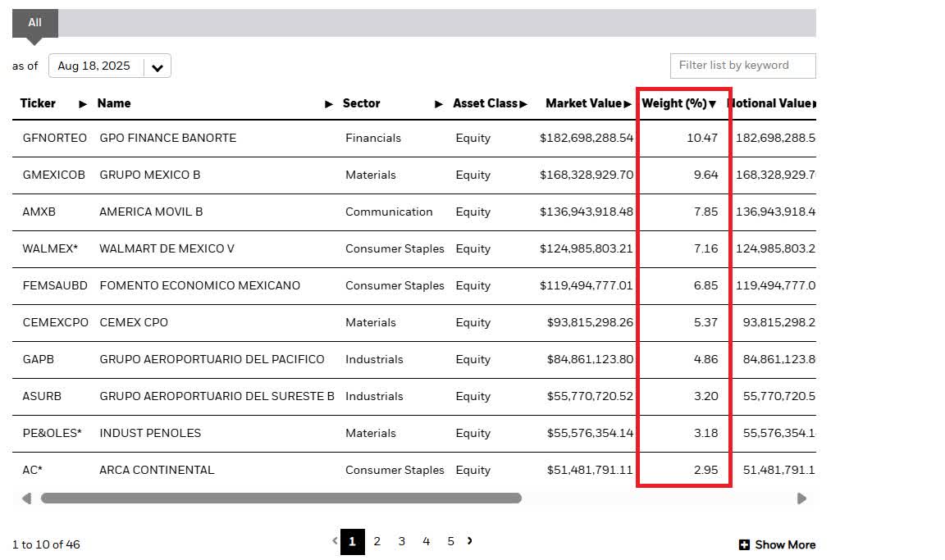This screenshot has height=560, width=945.
Task: Sort by Market Value column arrow
Action: 628,104
